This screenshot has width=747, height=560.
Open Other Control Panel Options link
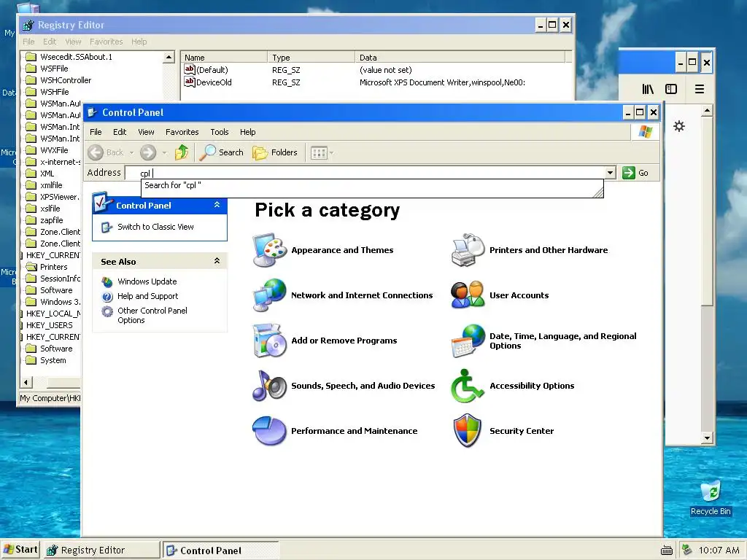[152, 315]
